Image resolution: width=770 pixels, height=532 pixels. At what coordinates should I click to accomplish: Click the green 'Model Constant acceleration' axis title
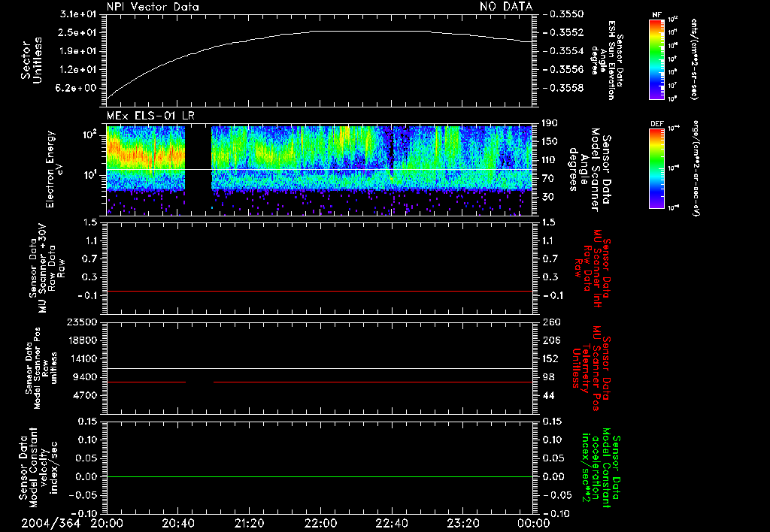601,467
